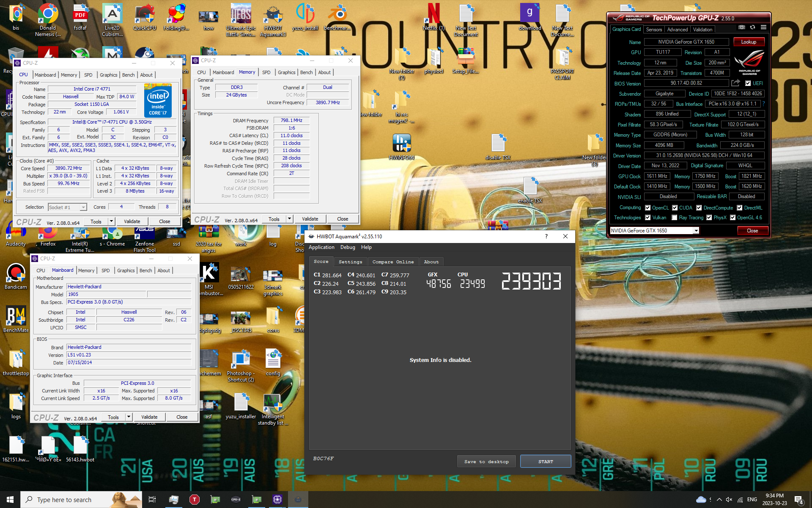Image resolution: width=812 pixels, height=508 pixels.
Task: Open the HWBOT Aquamark3 desktop shortcut
Action: tap(273, 20)
